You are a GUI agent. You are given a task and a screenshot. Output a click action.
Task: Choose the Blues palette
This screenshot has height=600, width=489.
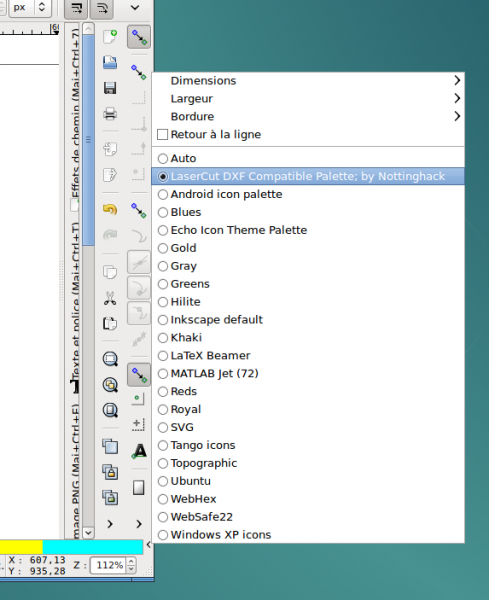[x=308, y=212]
